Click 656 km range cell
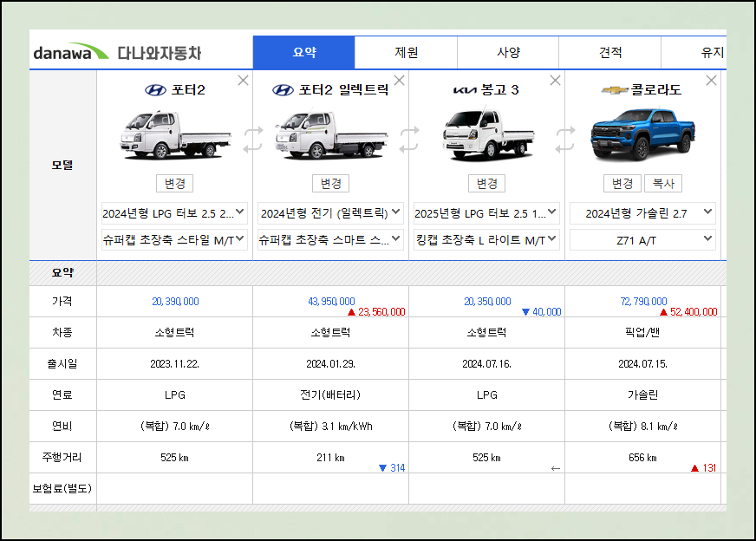This screenshot has width=756, height=541. point(642,457)
